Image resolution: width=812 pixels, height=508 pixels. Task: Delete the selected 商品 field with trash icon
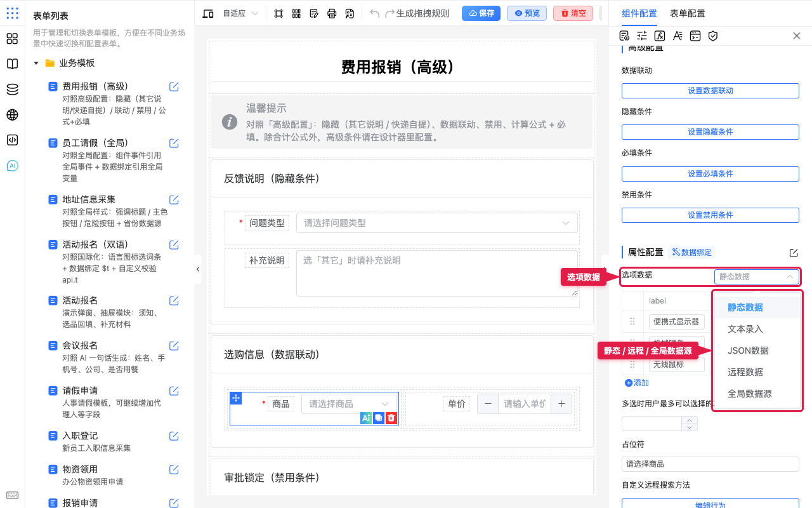(391, 418)
